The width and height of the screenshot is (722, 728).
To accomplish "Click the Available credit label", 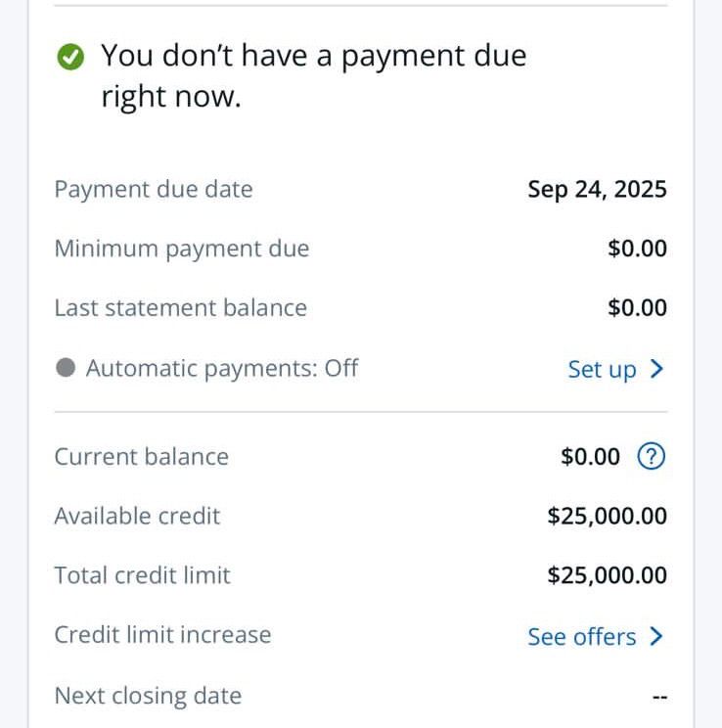I will pos(138,516).
